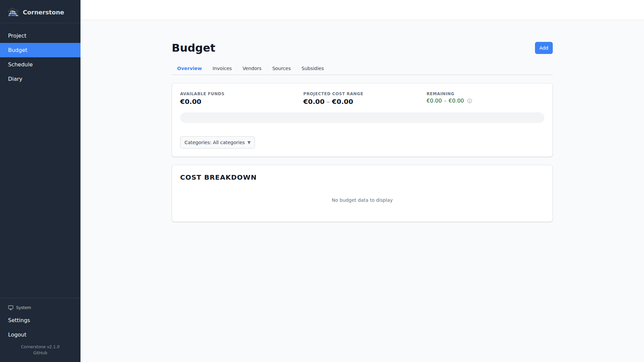
Task: Click the Cornerstone building logo icon
Action: click(13, 12)
